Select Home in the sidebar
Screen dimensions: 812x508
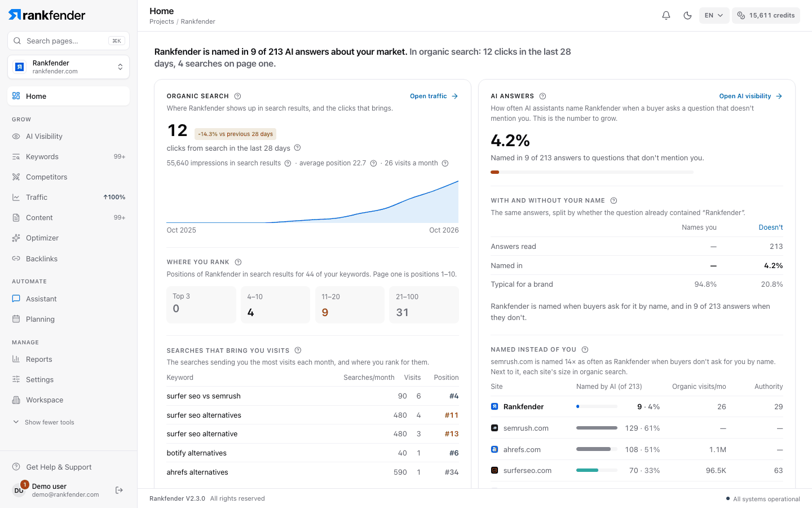pos(68,96)
